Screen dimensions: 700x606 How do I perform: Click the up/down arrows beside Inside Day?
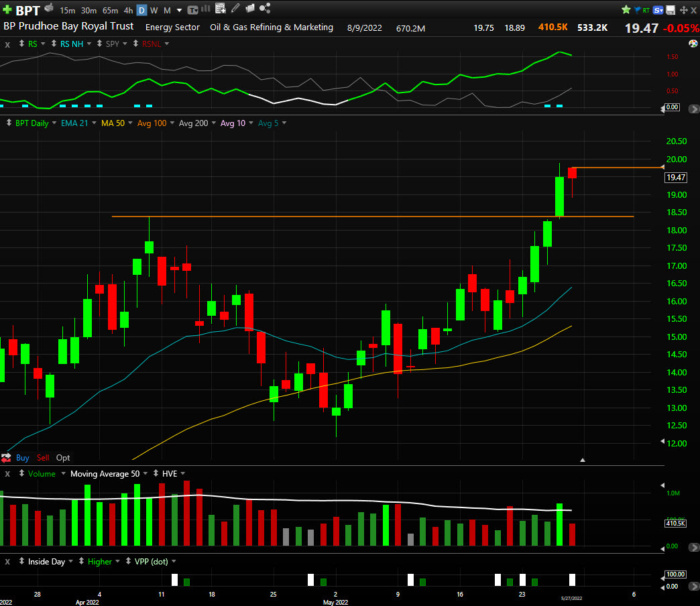pyautogui.click(x=21, y=561)
